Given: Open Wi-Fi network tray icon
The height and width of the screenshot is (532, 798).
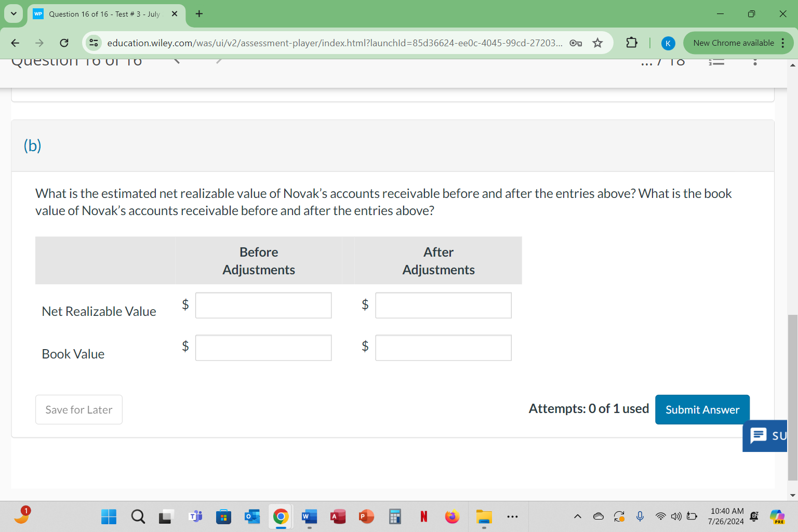Looking at the screenshot, I should (x=661, y=516).
